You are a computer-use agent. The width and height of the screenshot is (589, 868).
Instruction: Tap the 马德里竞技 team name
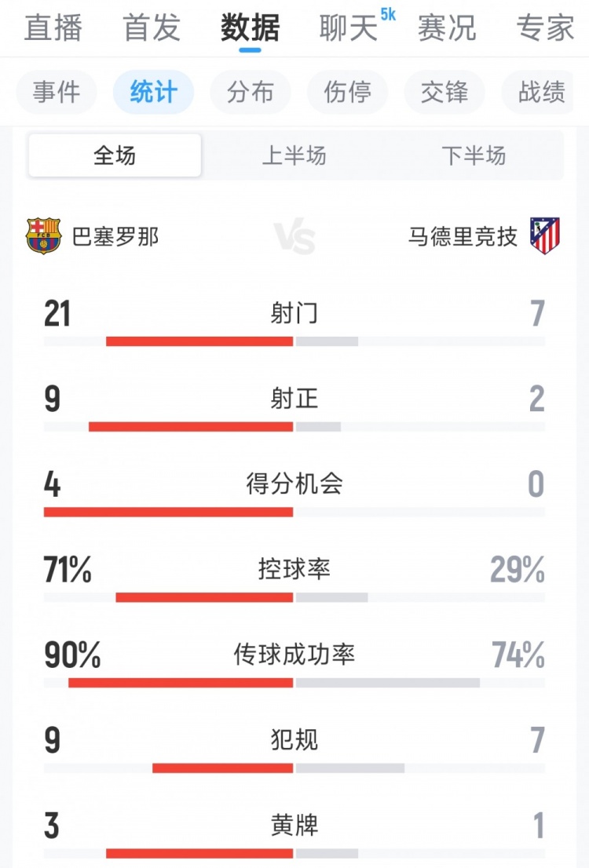tap(463, 236)
